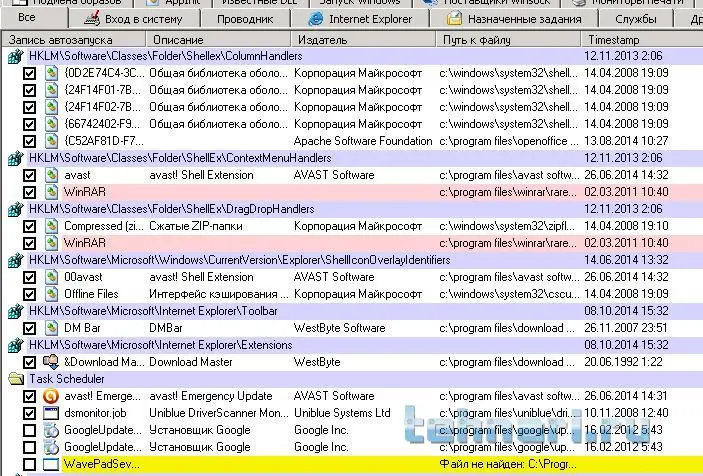The height and width of the screenshot is (476, 703).
Task: Click file icon next to avast entry
Action: 51,175
